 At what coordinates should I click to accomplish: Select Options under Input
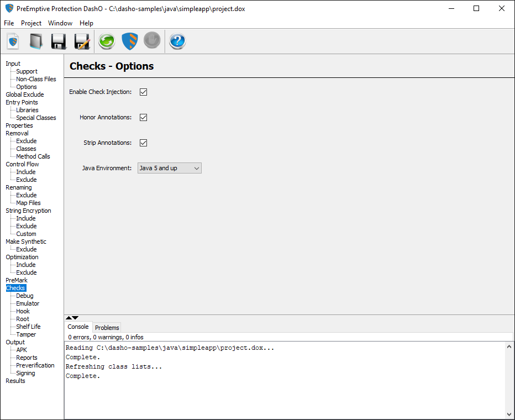pos(27,87)
